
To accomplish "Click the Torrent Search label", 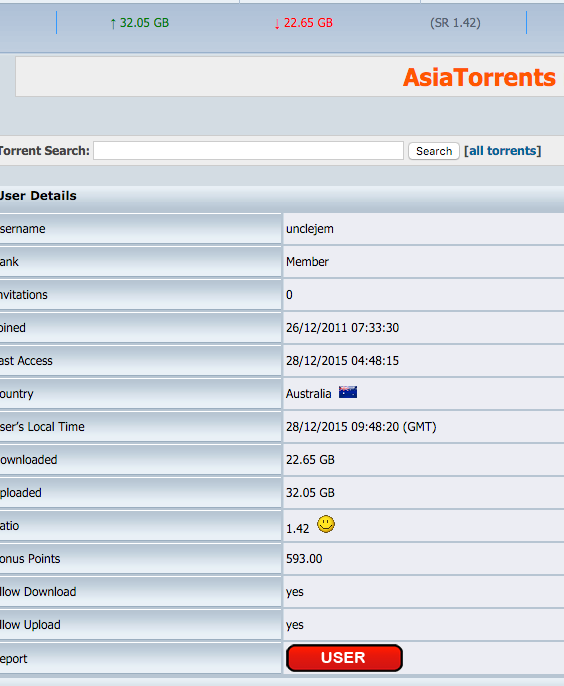I will [44, 150].
